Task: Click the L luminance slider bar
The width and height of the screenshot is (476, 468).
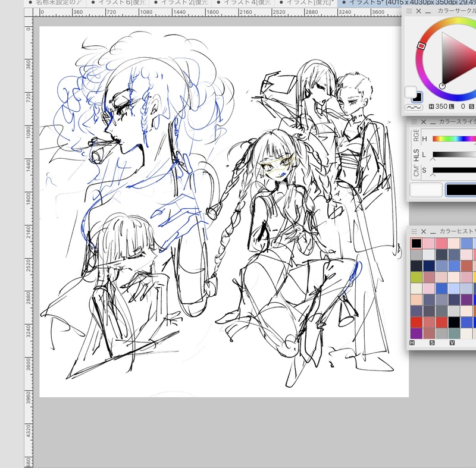Action: click(454, 155)
